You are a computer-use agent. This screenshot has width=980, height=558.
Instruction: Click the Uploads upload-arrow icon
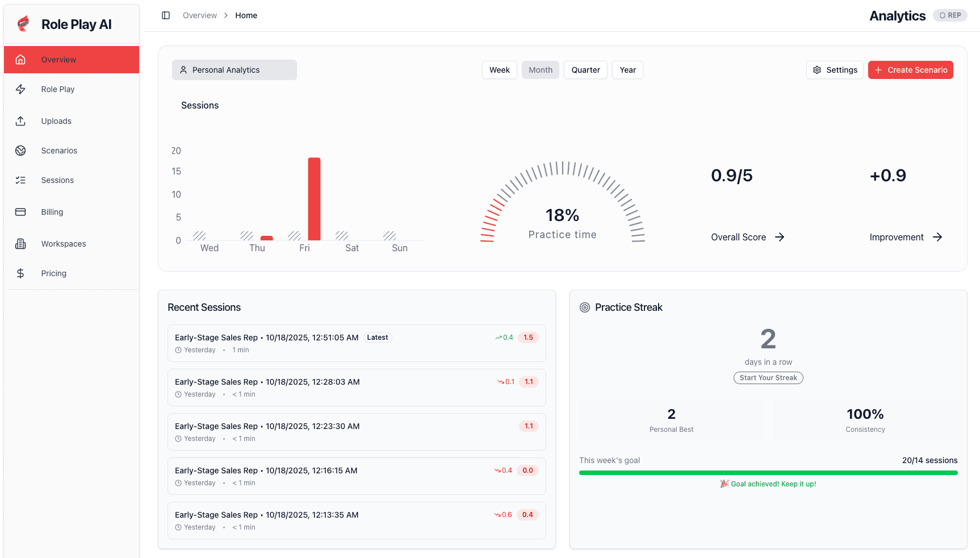click(x=20, y=121)
